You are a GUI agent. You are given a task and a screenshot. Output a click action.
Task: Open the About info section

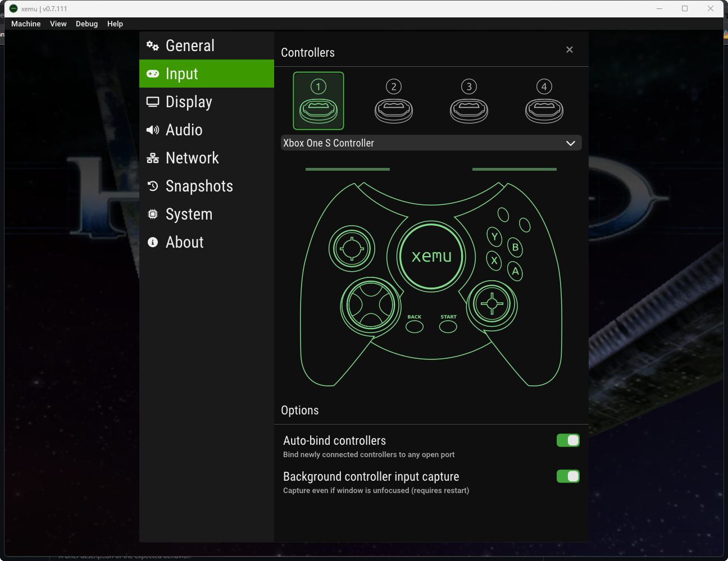coord(184,242)
